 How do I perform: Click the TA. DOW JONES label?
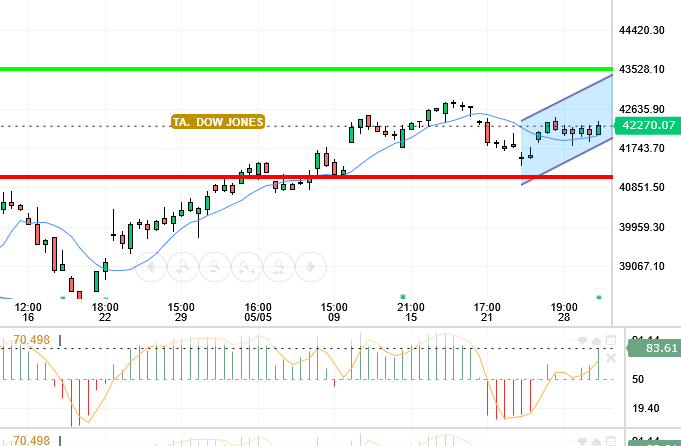tap(218, 122)
